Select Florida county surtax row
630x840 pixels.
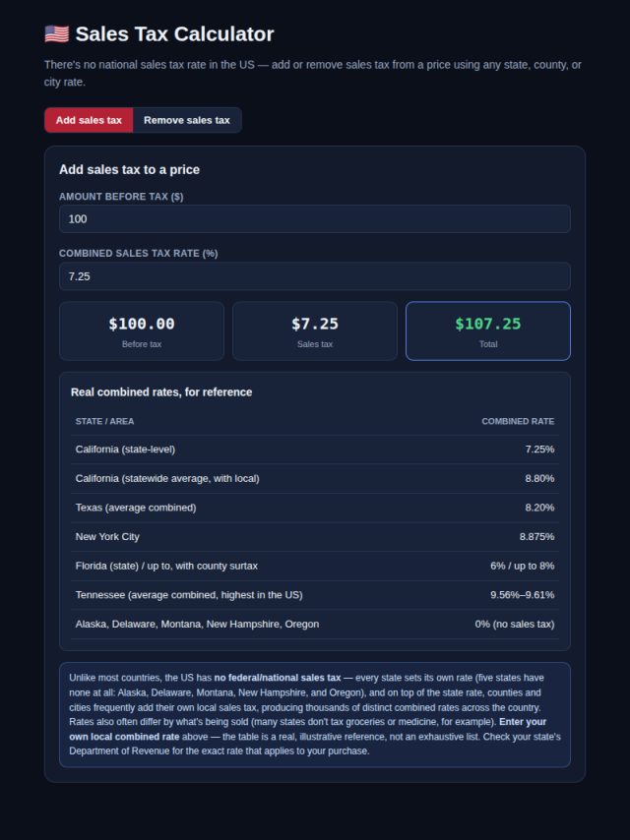tap(315, 566)
